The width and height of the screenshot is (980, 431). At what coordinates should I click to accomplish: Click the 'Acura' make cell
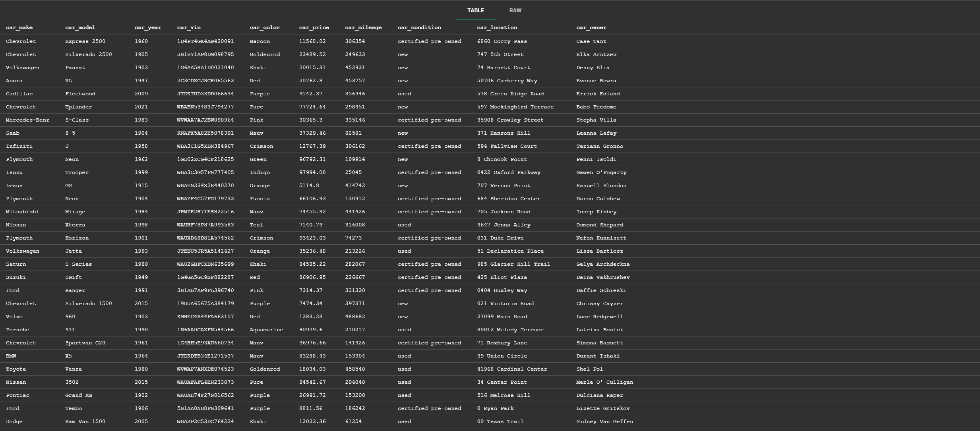14,81
